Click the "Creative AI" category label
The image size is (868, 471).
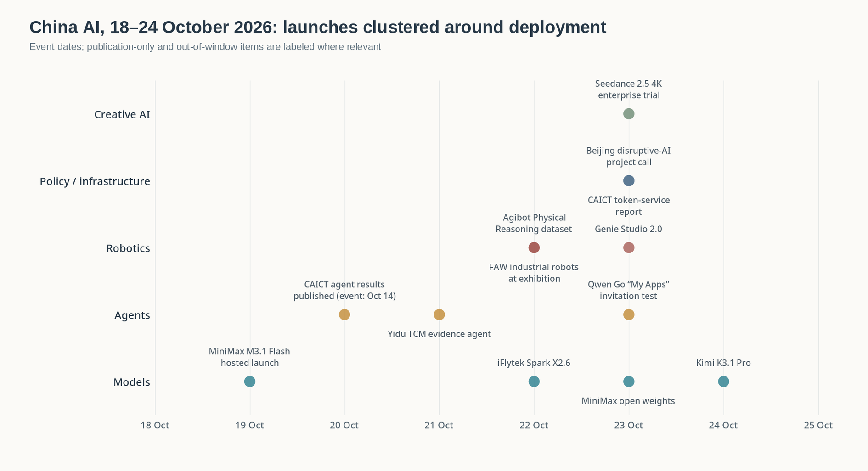[122, 114]
